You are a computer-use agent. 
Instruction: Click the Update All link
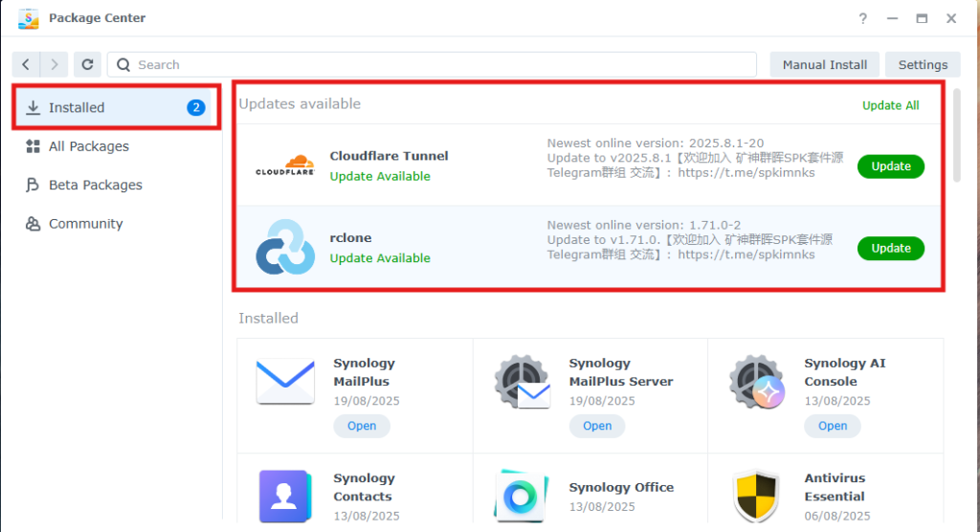click(891, 105)
